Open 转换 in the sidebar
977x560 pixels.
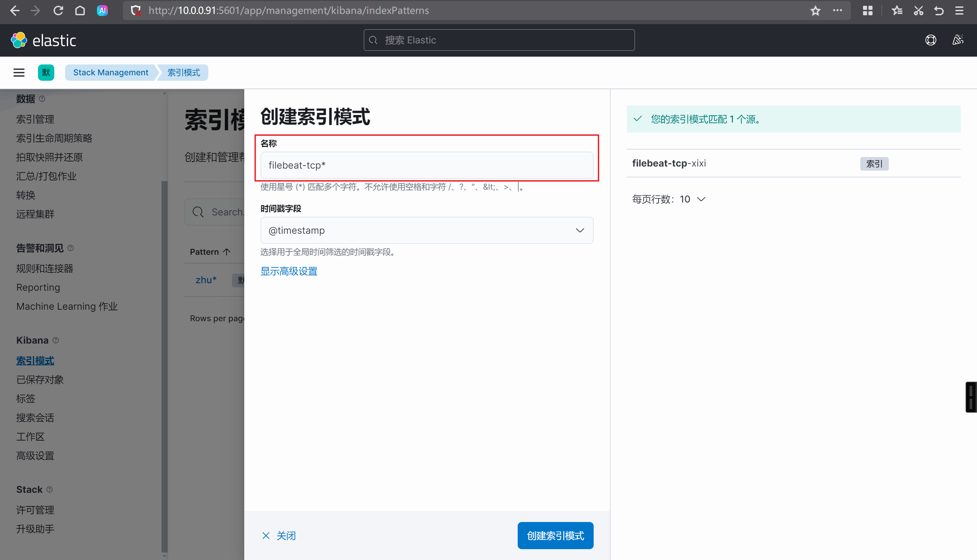point(26,195)
